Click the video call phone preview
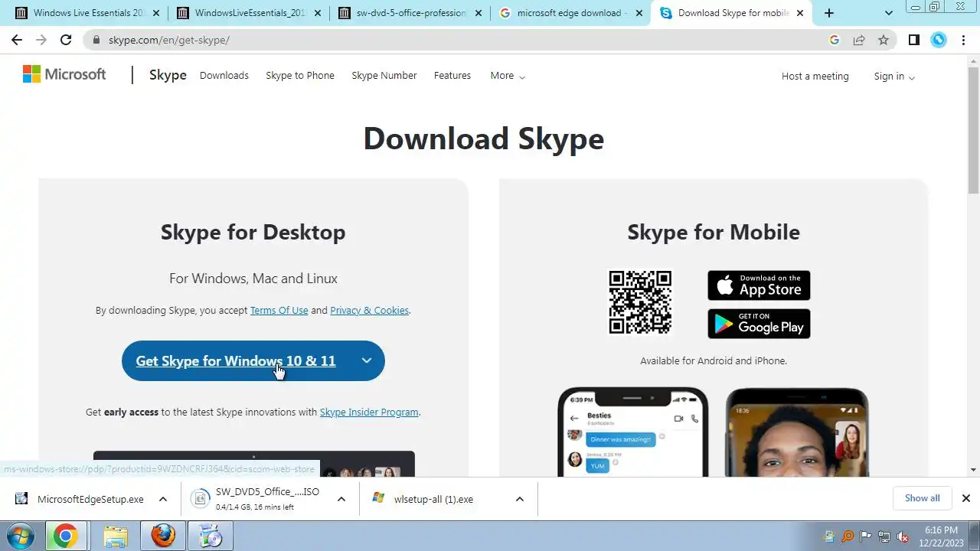Viewport: 980px width, 551px height. 797,432
